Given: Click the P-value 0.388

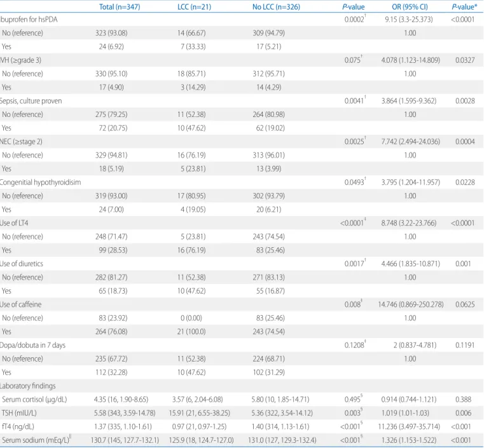Looking at the screenshot, I should click(x=463, y=399).
